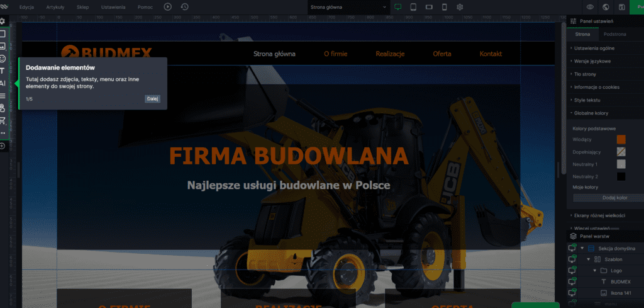Image resolution: width=644 pixels, height=308 pixels.
Task: Switch to portrait tablet view
Action: pyautogui.click(x=414, y=7)
